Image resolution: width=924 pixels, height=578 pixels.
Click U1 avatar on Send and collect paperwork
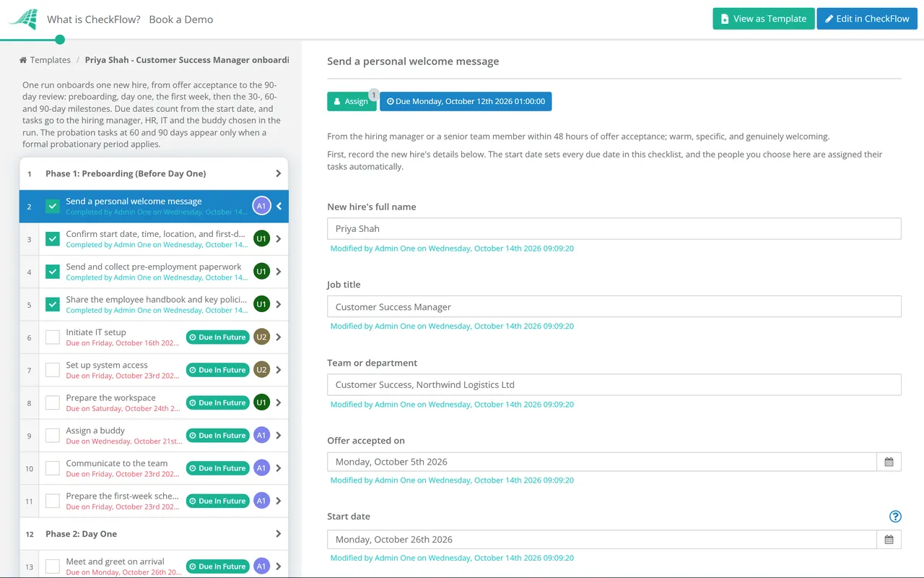coord(261,272)
